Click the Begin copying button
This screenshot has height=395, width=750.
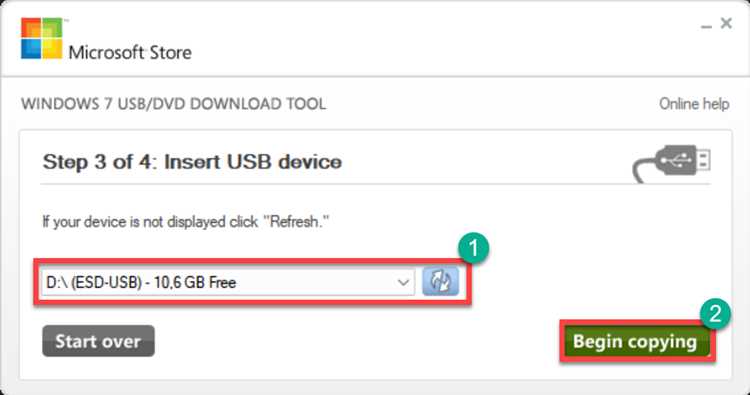coord(635,341)
